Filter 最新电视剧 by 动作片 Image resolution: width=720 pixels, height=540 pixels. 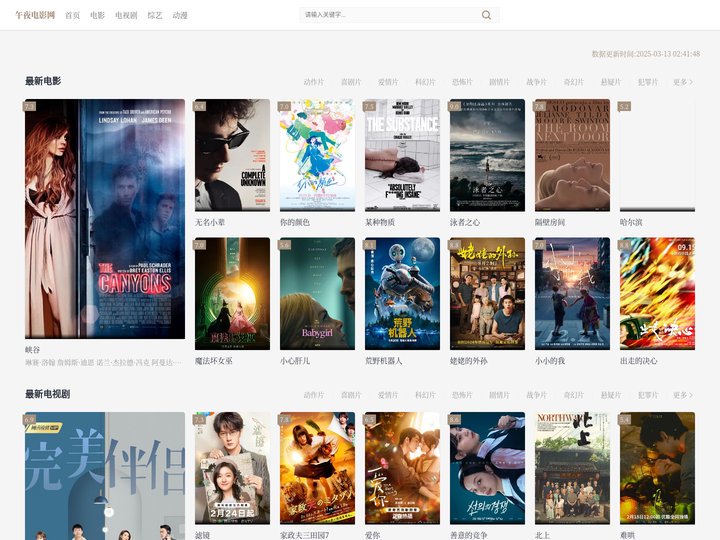314,395
